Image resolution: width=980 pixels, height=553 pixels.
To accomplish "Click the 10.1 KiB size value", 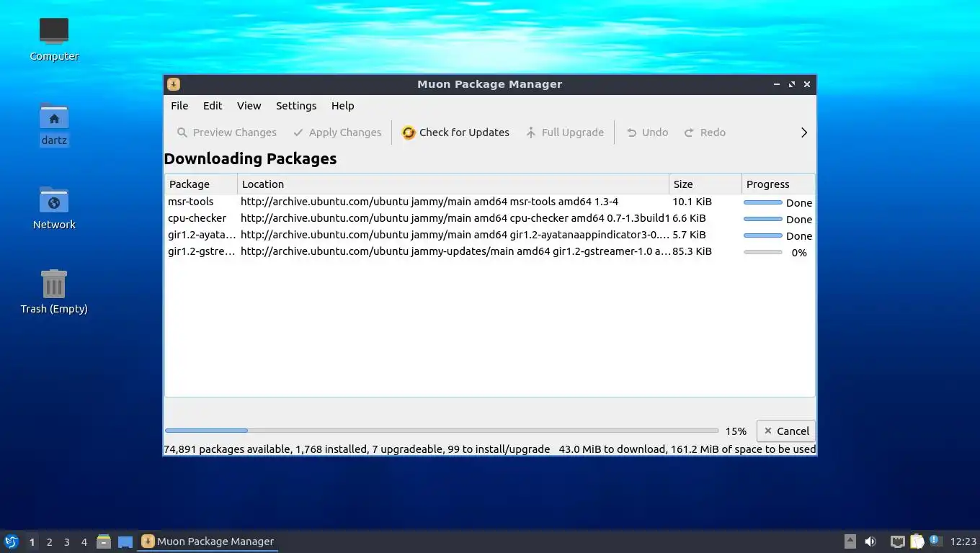I will pyautogui.click(x=692, y=202).
